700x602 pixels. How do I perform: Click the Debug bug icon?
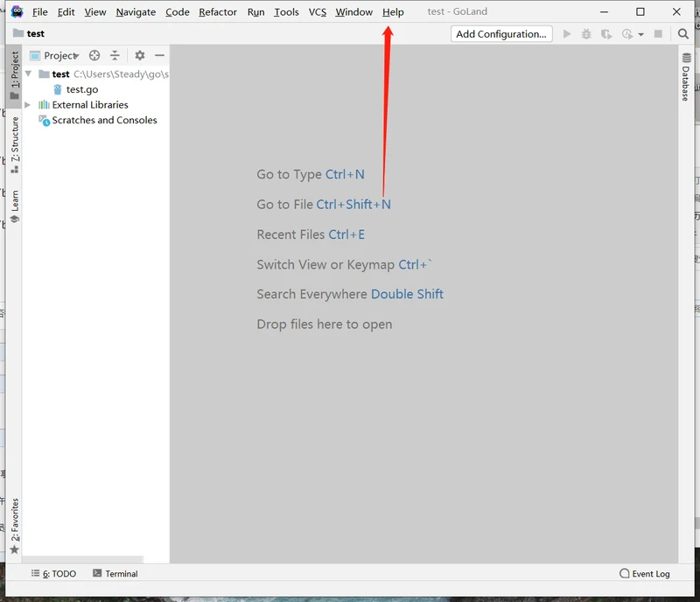585,34
